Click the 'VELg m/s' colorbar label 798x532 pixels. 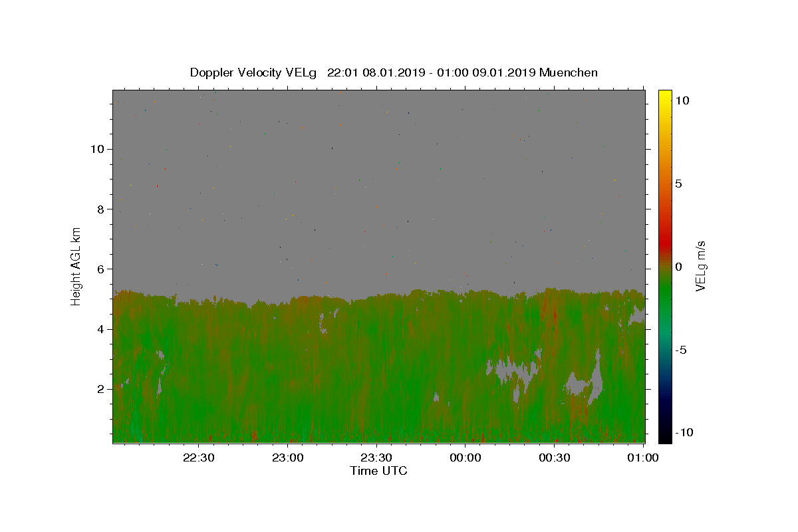[x=700, y=266]
